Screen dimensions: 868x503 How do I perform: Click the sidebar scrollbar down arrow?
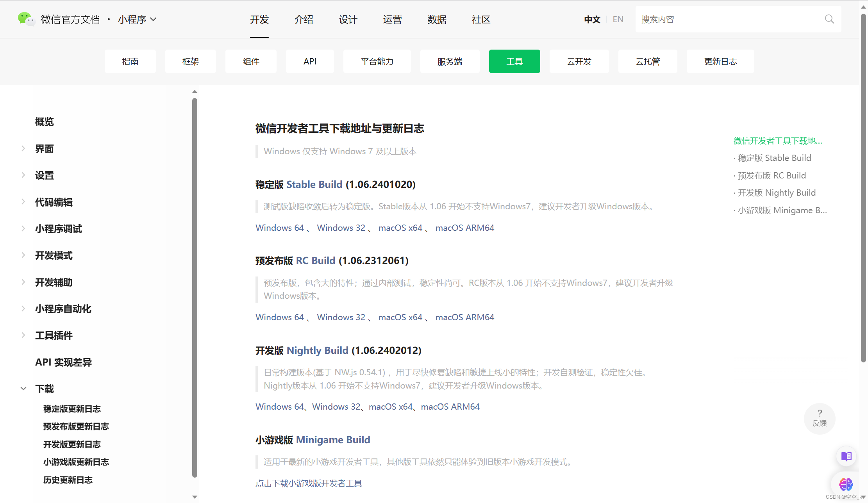pos(195,497)
